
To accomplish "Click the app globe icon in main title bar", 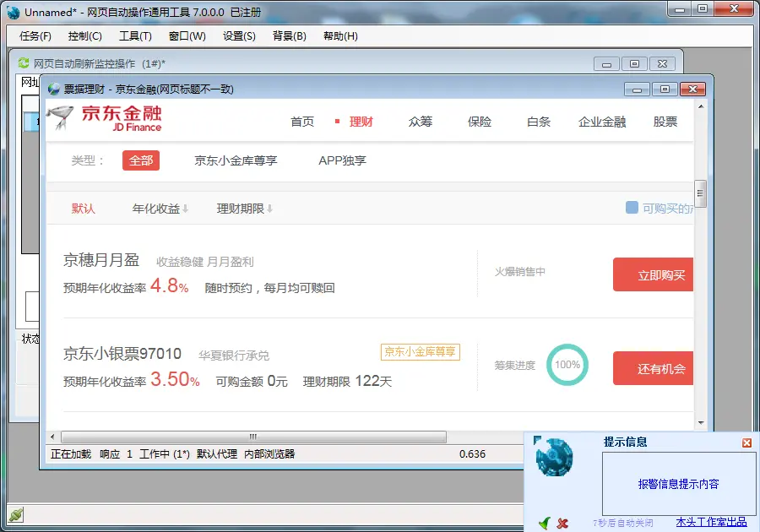I will click(x=14, y=12).
